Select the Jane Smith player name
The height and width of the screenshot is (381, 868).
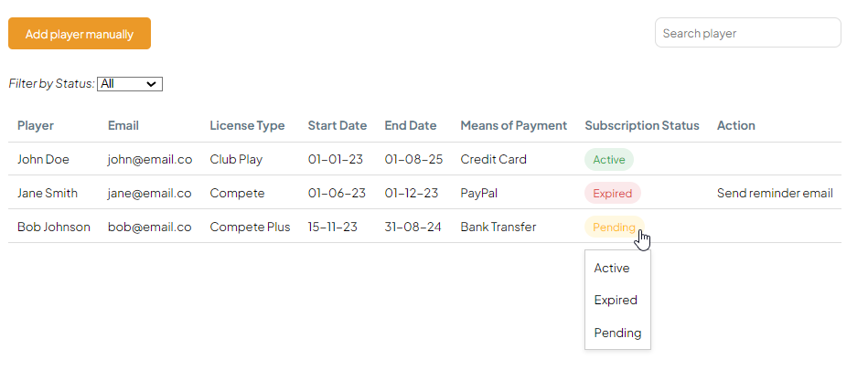click(47, 193)
